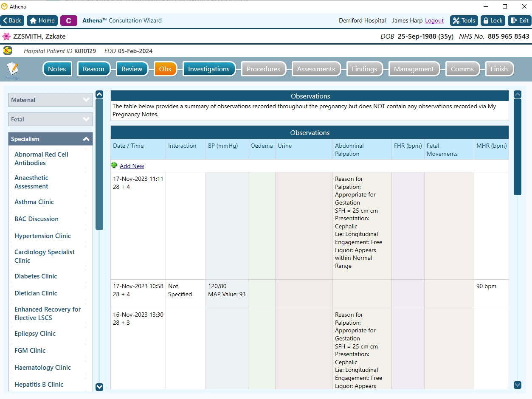Click main panel vertical scrollbar thumb
532x399 pixels.
pos(518,147)
